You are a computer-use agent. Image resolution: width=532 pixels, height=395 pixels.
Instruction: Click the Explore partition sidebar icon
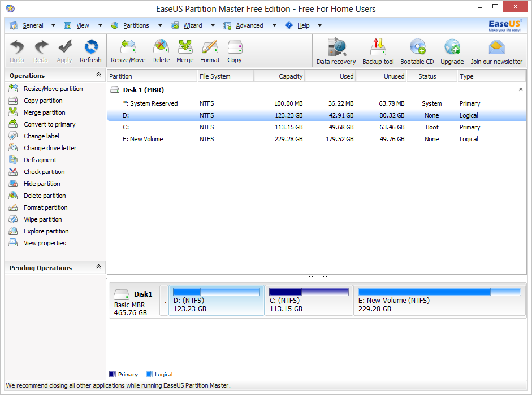13,231
